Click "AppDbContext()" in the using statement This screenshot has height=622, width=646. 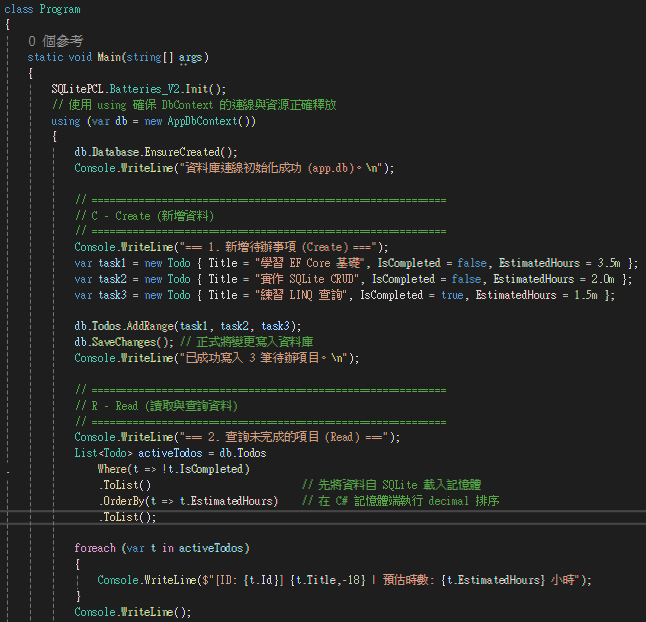(x=211, y=121)
